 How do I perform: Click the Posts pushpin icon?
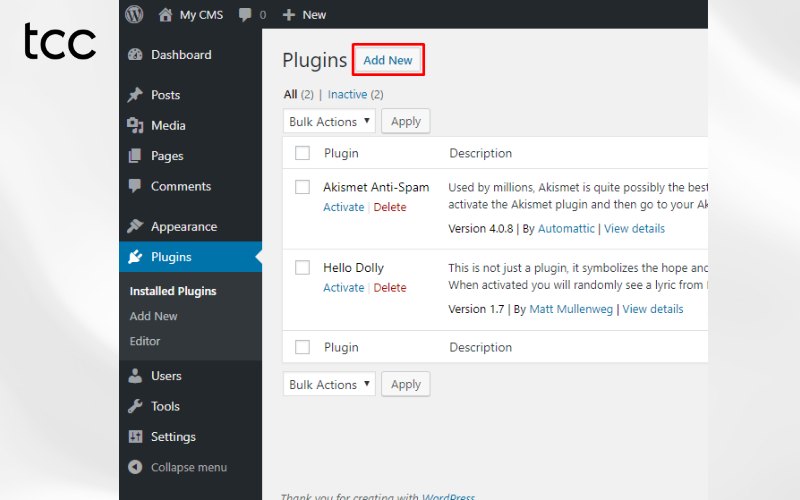135,95
